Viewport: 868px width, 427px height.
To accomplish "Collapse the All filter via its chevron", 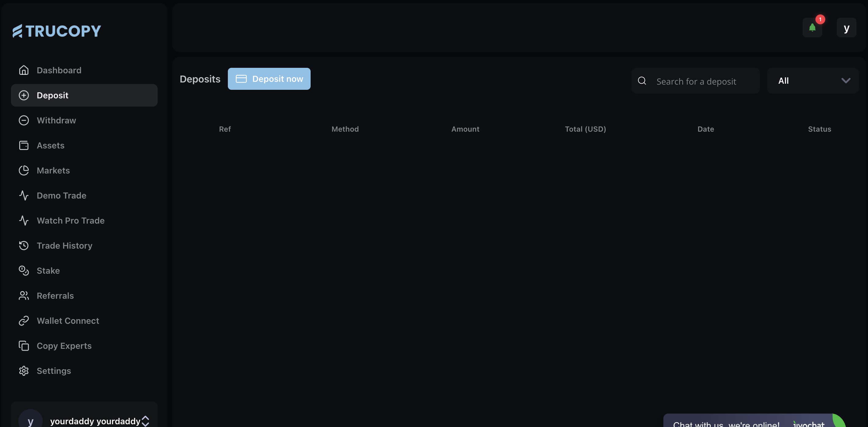I will click(846, 81).
